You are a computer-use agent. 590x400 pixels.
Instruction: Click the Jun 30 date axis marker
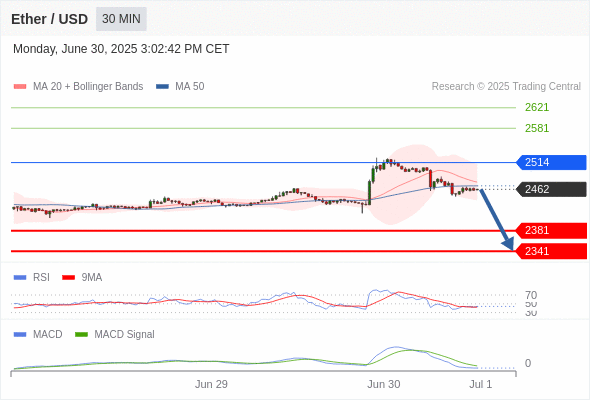point(384,384)
